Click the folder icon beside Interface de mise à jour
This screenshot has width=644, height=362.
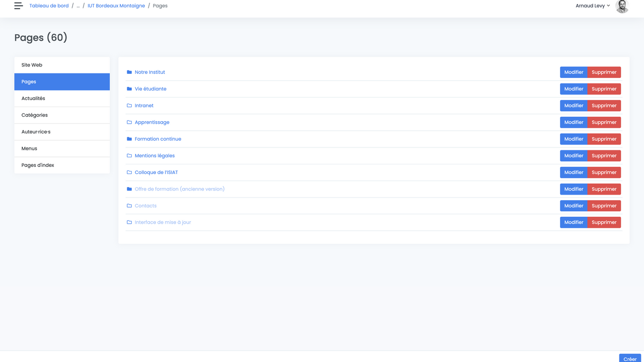coord(129,222)
